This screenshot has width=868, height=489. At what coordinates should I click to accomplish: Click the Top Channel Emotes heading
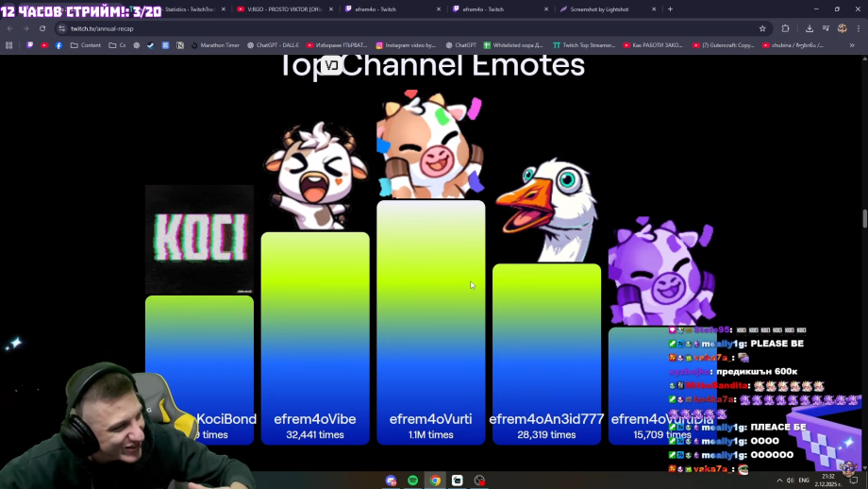coord(432,65)
